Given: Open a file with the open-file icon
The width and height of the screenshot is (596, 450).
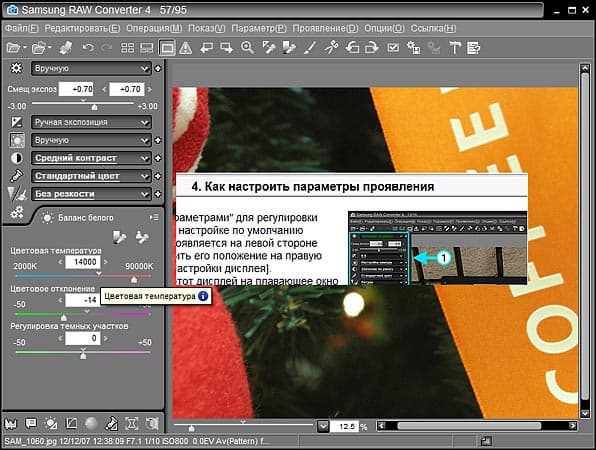Looking at the screenshot, I should click(14, 48).
